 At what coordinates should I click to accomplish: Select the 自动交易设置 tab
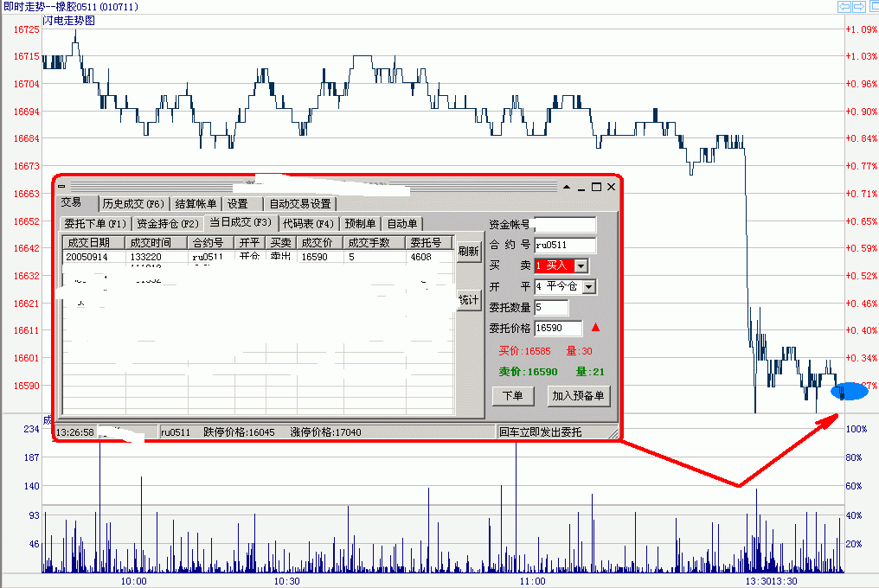coord(300,204)
